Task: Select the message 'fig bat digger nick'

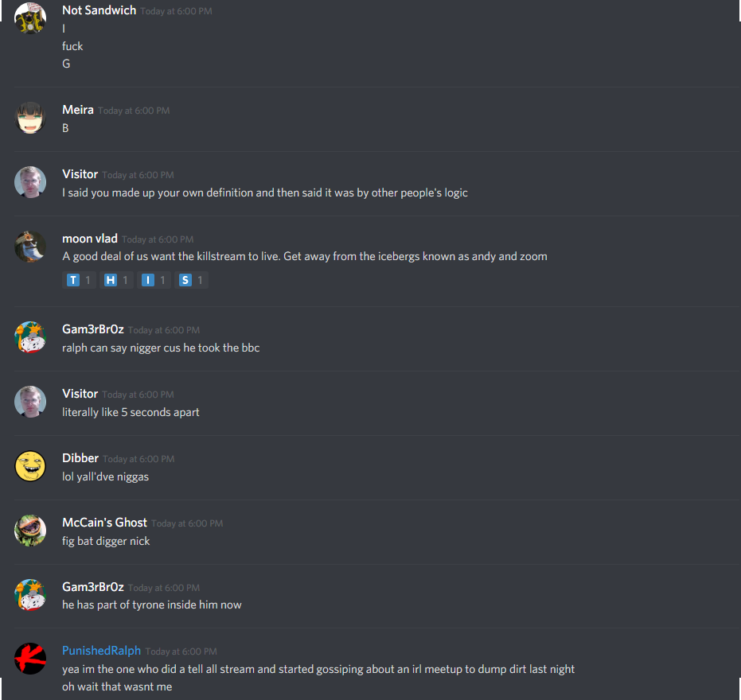Action: coord(106,541)
